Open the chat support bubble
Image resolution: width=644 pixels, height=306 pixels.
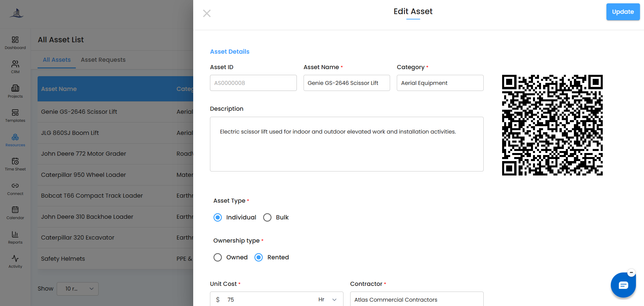(x=623, y=285)
